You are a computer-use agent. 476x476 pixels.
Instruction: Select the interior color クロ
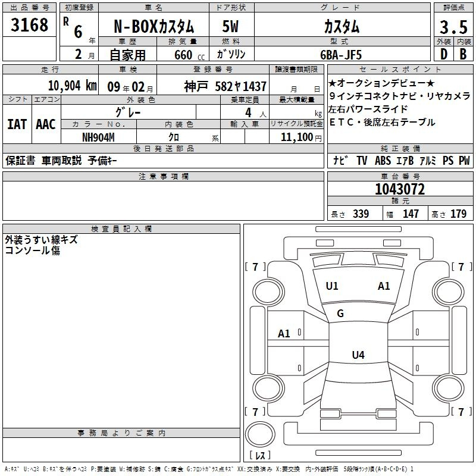click(174, 137)
